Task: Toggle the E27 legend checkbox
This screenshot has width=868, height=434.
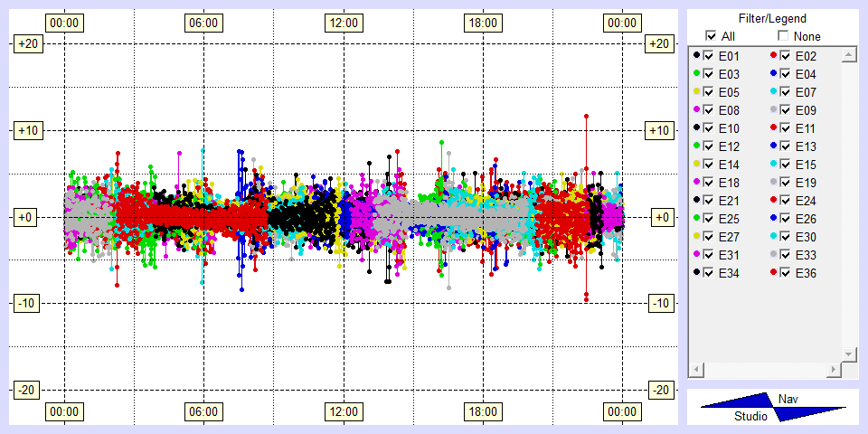Action: point(708,237)
